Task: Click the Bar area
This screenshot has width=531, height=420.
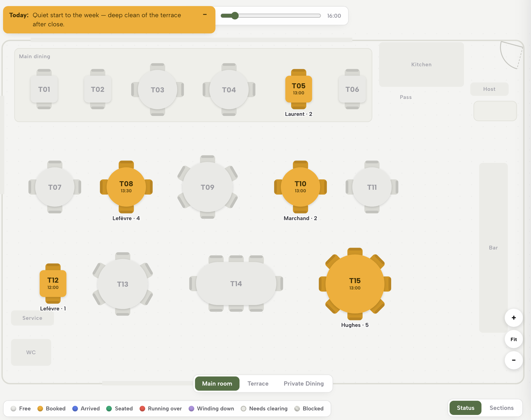Action: click(493, 248)
